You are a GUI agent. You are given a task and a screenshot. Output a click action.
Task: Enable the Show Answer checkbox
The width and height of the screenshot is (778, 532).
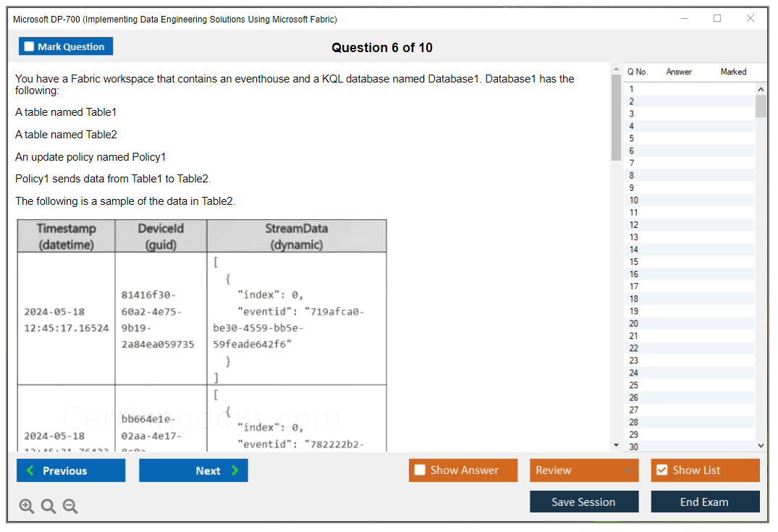(x=419, y=470)
